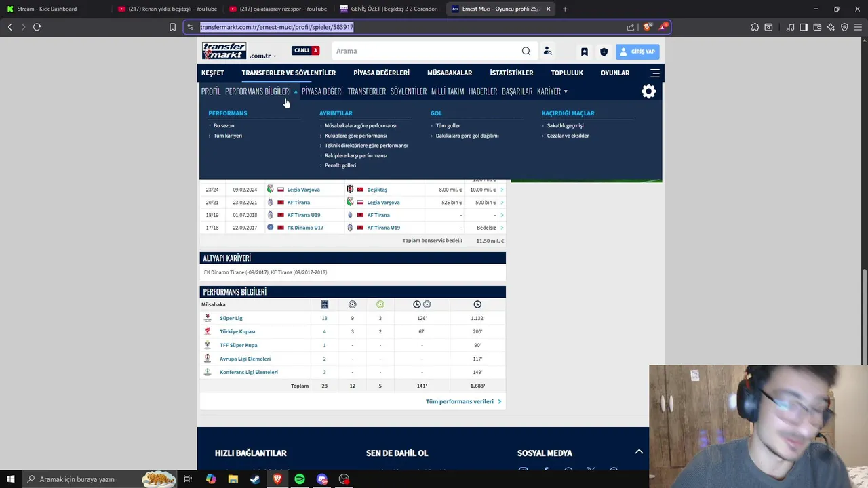Open Müsabakalara göre performansı
Viewport: 868px width, 488px height.
coord(360,125)
